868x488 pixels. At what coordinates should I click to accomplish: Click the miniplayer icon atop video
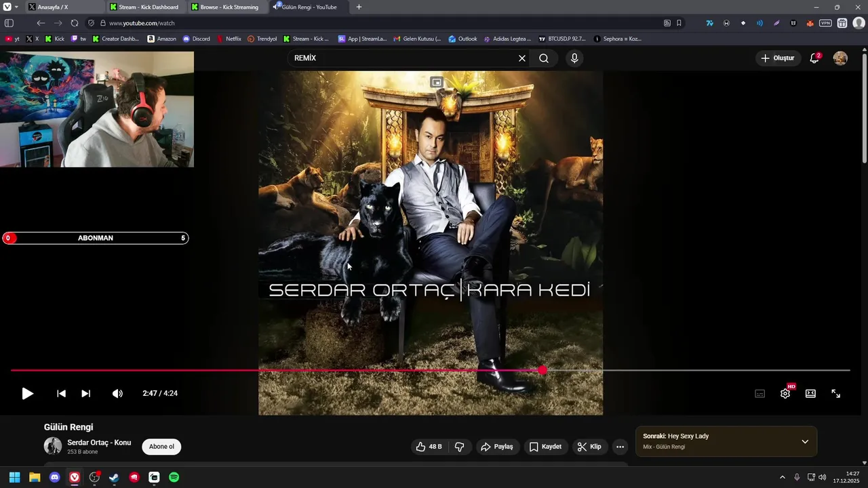(x=437, y=82)
